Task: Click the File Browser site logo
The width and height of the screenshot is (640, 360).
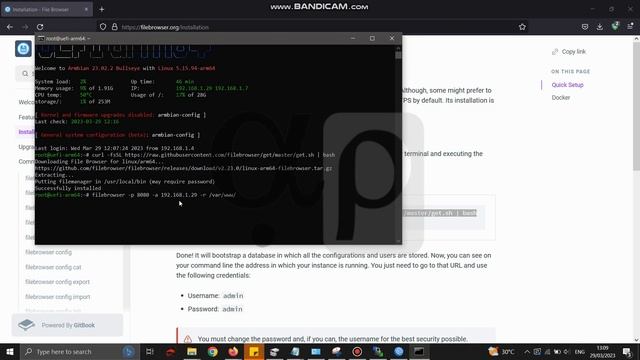Action: (23, 49)
